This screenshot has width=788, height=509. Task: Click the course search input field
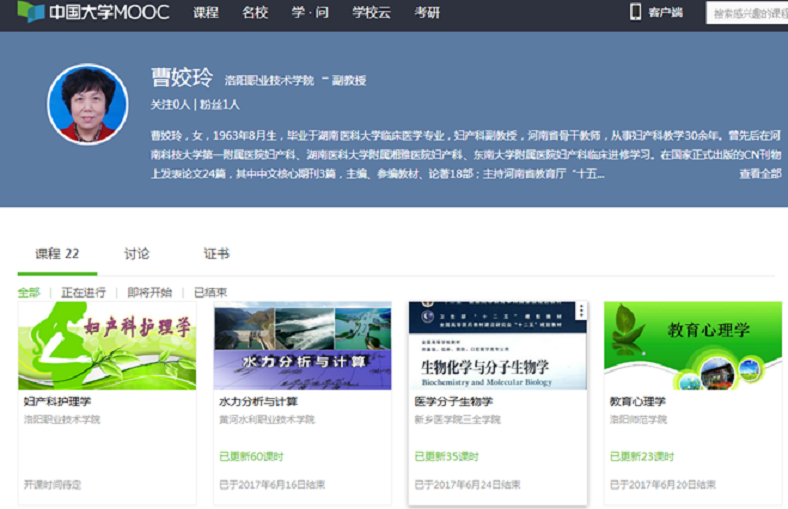click(x=748, y=13)
